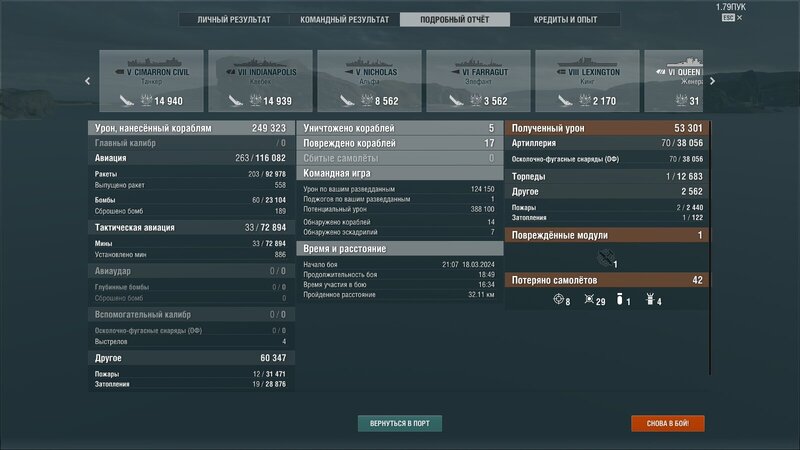The height and width of the screenshot is (450, 800).
Task: Click the Бомбы damage row
Action: (191, 200)
